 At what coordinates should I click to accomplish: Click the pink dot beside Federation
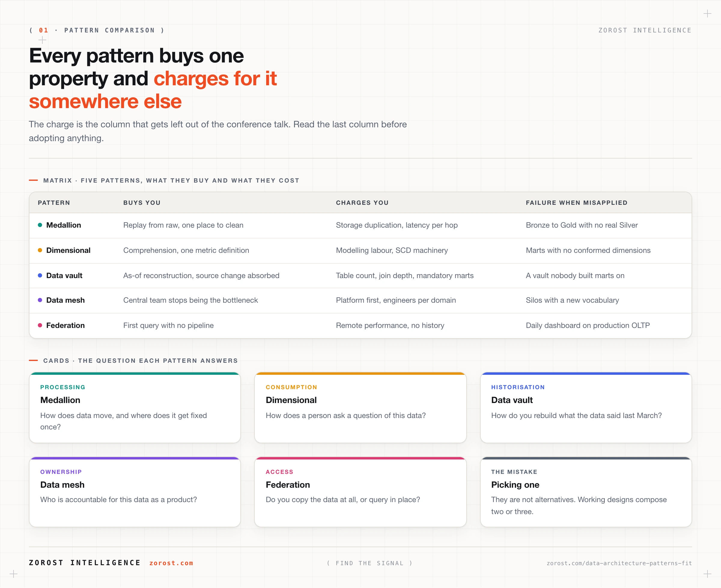click(40, 325)
